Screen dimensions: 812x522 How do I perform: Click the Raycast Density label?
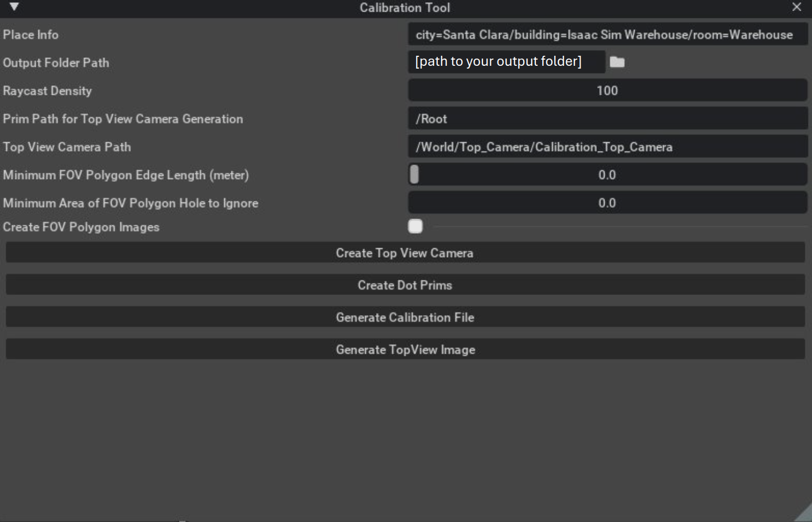(x=47, y=91)
